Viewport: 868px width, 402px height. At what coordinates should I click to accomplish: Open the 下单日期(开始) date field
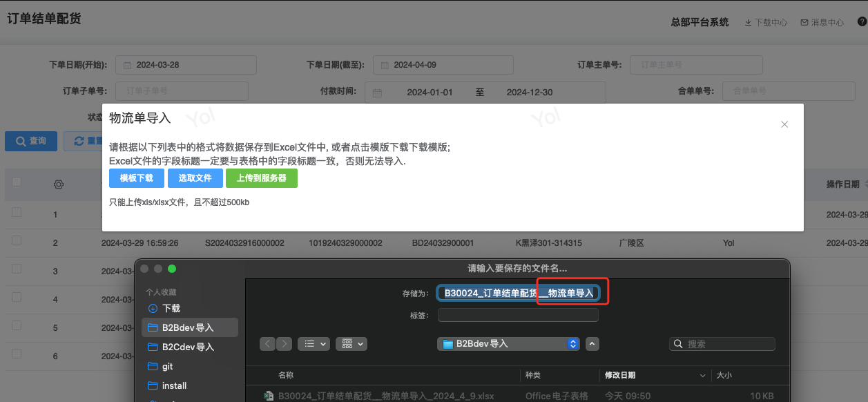[186, 65]
